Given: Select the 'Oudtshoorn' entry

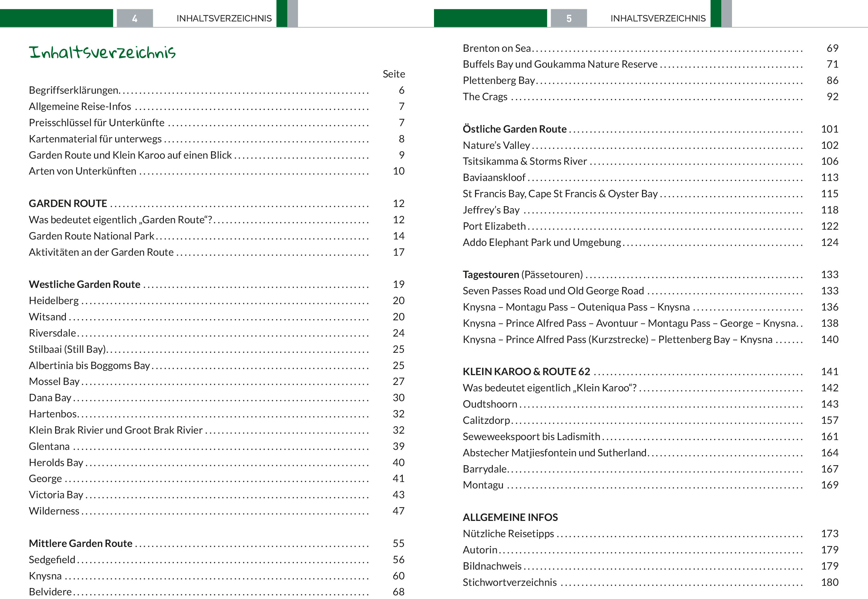Looking at the screenshot, I should click(x=490, y=404).
